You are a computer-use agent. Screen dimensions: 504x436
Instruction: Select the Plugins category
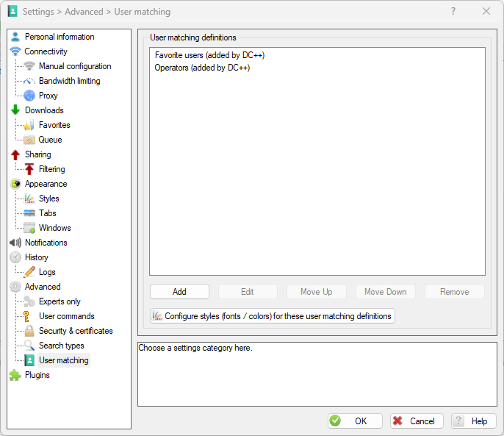[x=37, y=375]
